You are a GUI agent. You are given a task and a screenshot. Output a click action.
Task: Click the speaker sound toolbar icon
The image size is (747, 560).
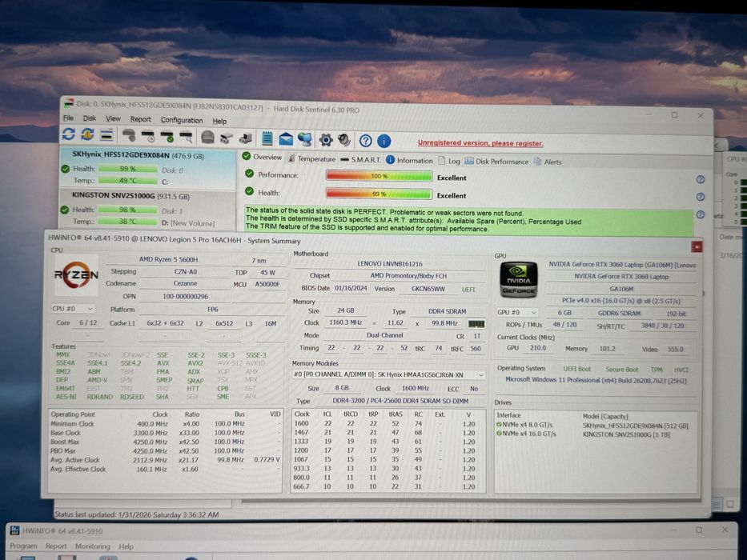[344, 140]
